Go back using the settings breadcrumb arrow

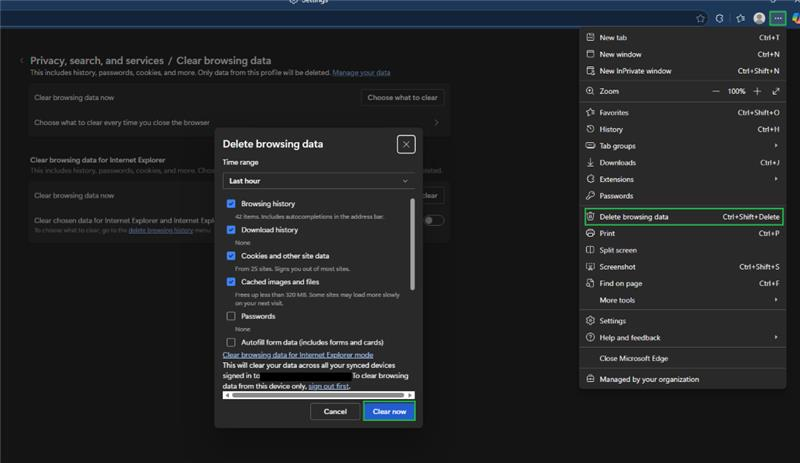coord(21,60)
